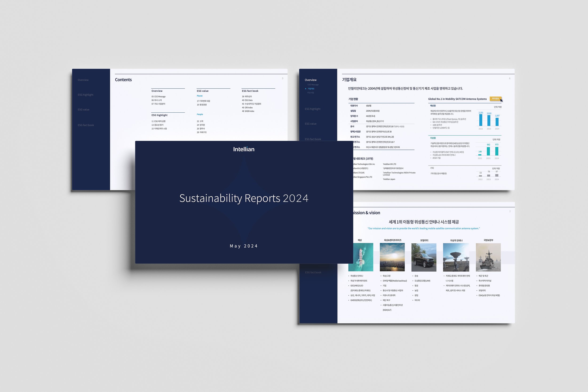588x392 pixels.
Task: Open ESG highlight in the Contents slide sidebar
Action: (86, 95)
